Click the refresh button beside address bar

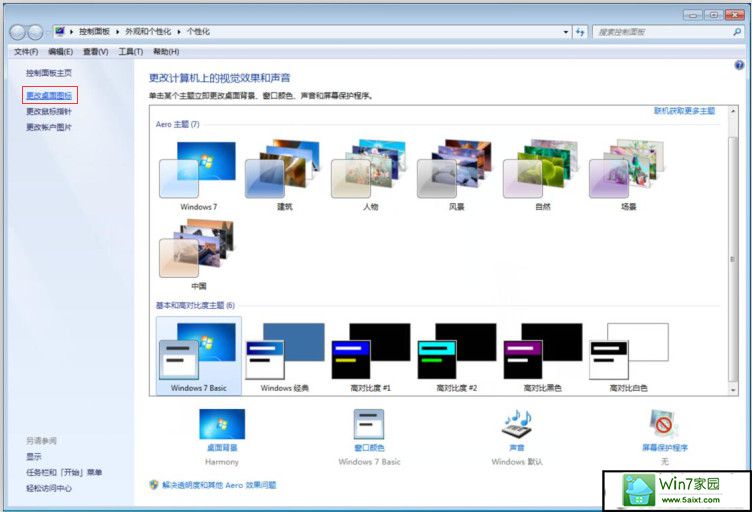[x=580, y=32]
